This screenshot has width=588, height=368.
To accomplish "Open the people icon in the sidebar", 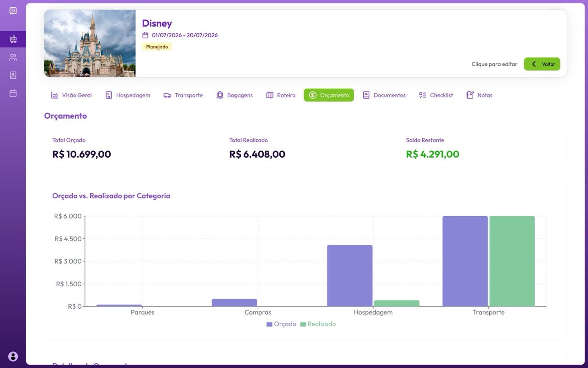I will pos(13,57).
